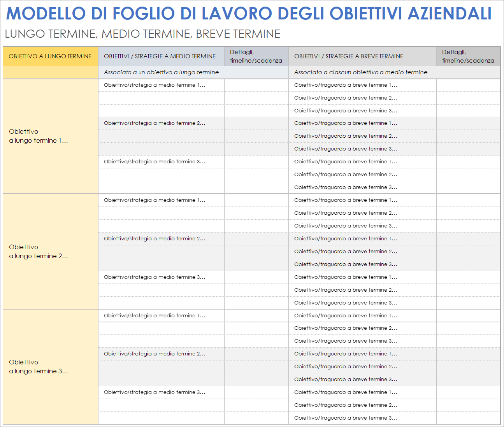Click the 'Obiettivo a lungo termine 2…' cell

(x=50, y=252)
